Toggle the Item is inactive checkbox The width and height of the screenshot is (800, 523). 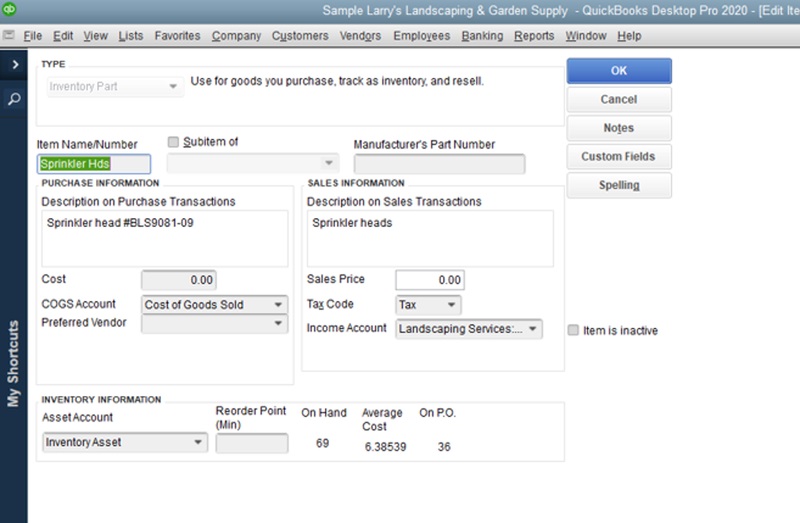click(x=573, y=330)
